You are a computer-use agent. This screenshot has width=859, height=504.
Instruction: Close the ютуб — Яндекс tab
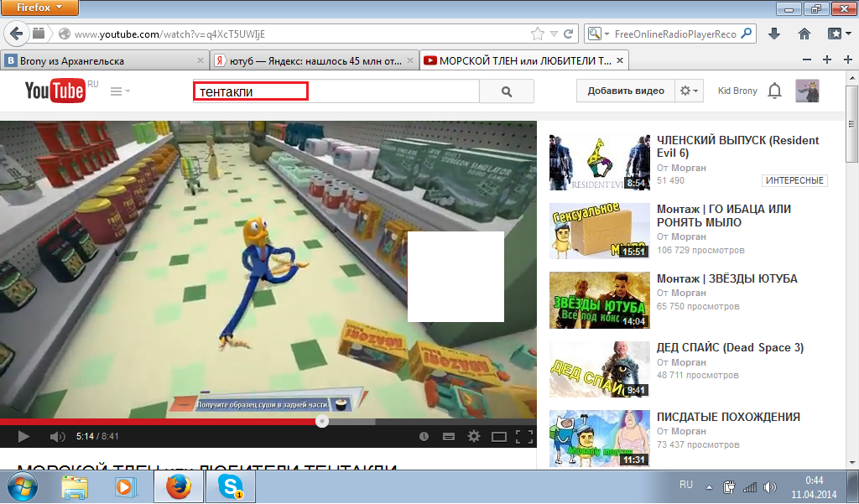point(410,61)
